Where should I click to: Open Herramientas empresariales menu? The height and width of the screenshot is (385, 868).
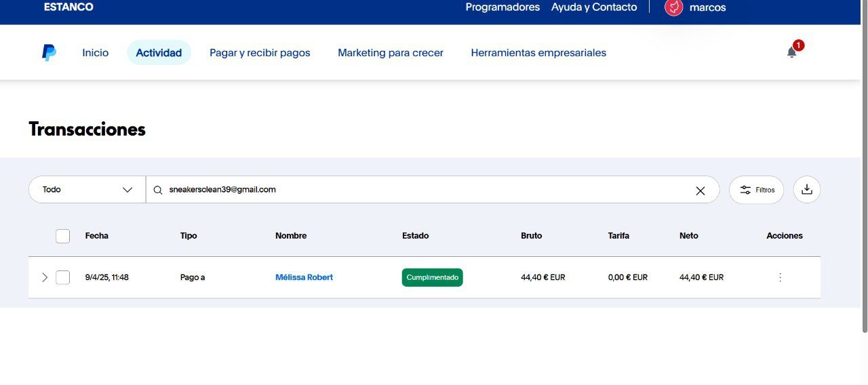point(538,53)
